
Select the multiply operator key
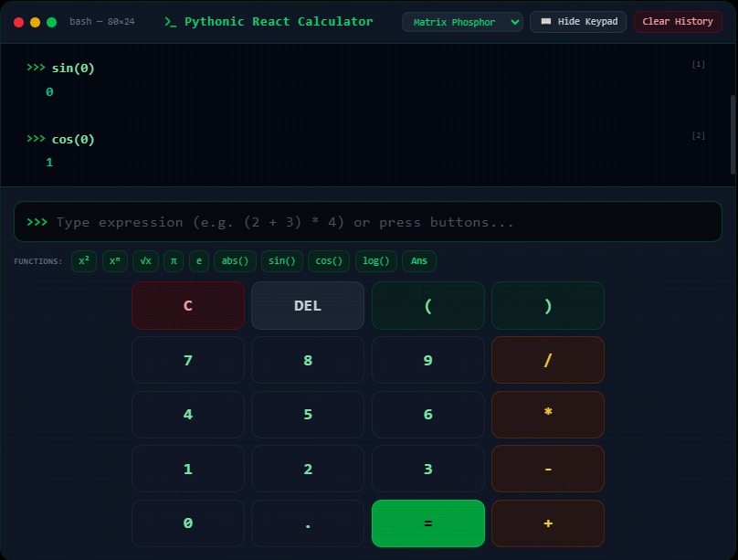click(548, 414)
